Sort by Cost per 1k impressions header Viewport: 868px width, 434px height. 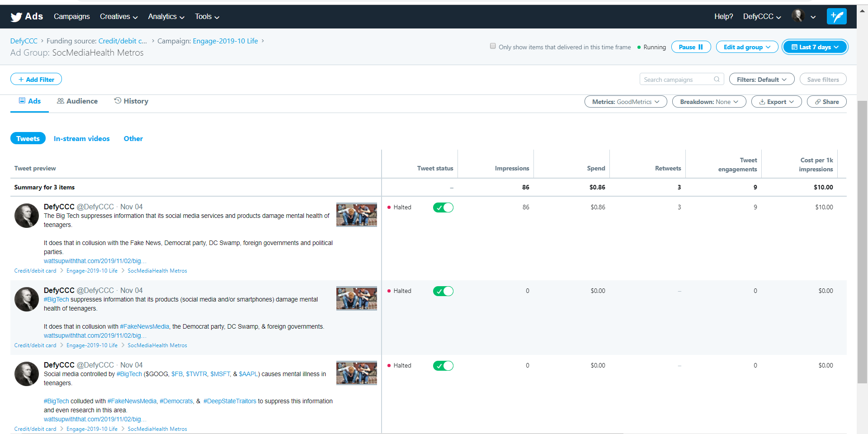[x=816, y=165]
